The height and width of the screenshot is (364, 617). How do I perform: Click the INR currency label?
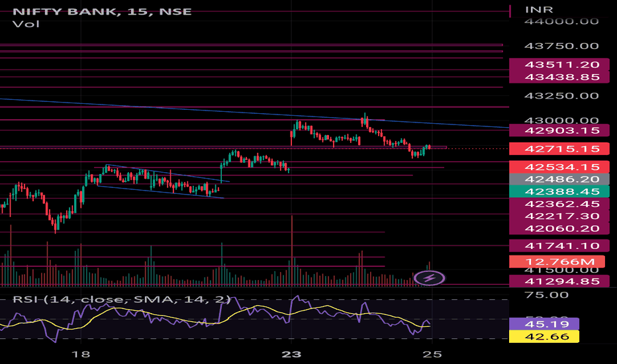click(539, 9)
